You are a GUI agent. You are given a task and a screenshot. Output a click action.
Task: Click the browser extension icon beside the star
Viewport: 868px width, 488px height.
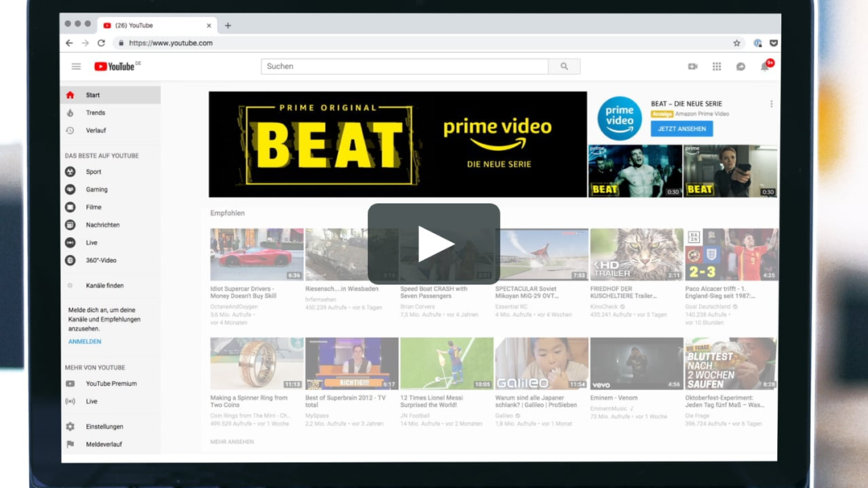coord(757,42)
